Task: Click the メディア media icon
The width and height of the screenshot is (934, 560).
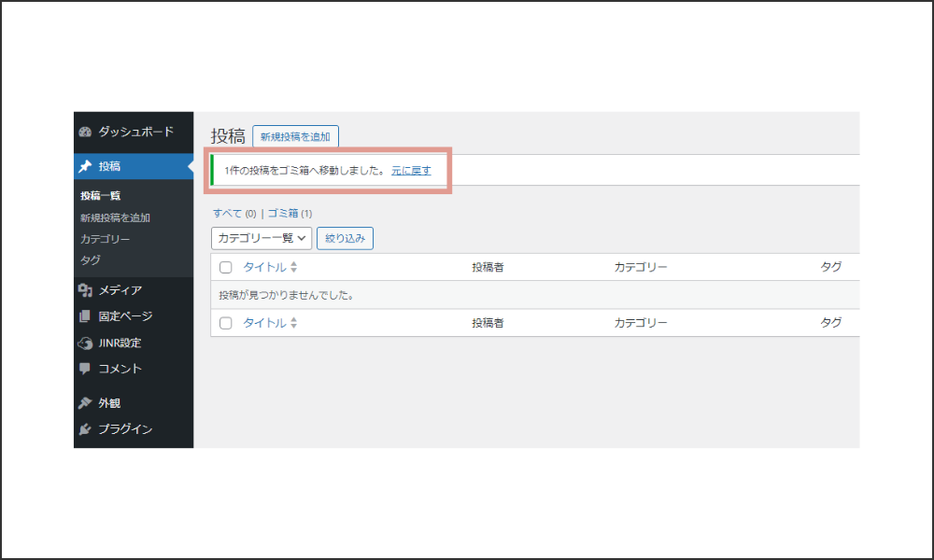Action: click(x=85, y=290)
